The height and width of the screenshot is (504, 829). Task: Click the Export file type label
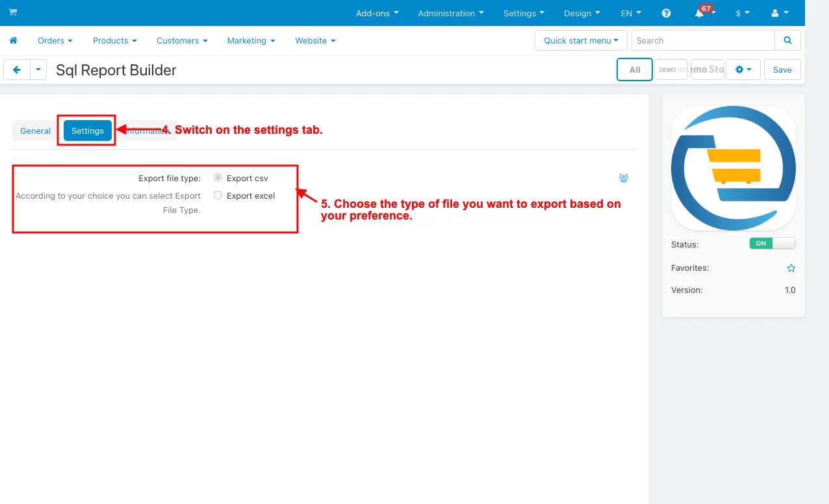click(x=170, y=178)
